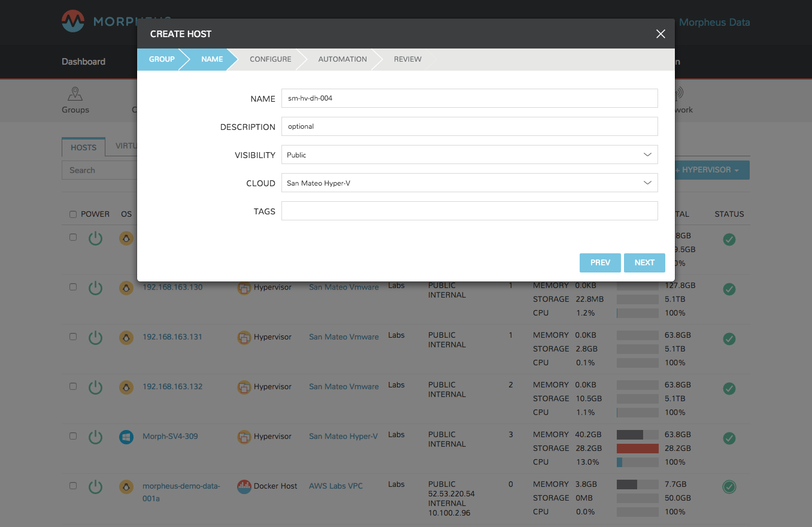
Task: Open the Morpheus Data account link
Action: (x=714, y=23)
